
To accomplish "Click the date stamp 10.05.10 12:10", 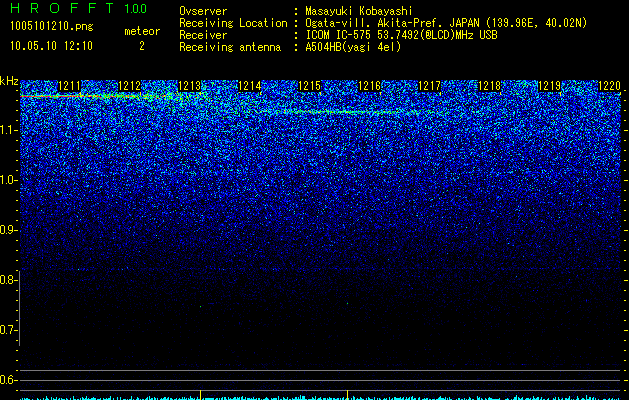I will coord(51,46).
